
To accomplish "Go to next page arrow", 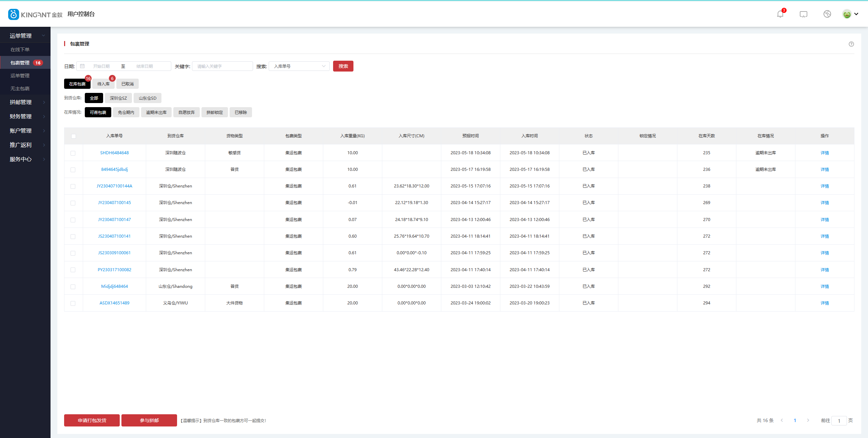I will [808, 420].
